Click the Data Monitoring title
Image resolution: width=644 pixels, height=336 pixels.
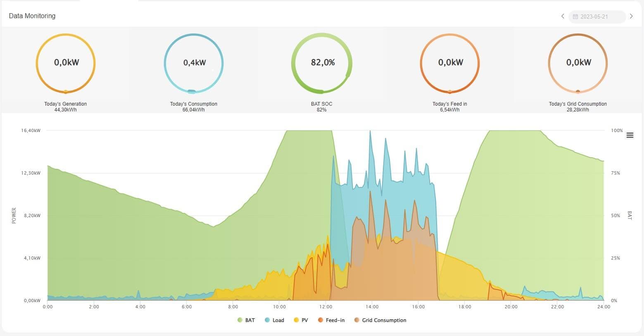point(32,16)
